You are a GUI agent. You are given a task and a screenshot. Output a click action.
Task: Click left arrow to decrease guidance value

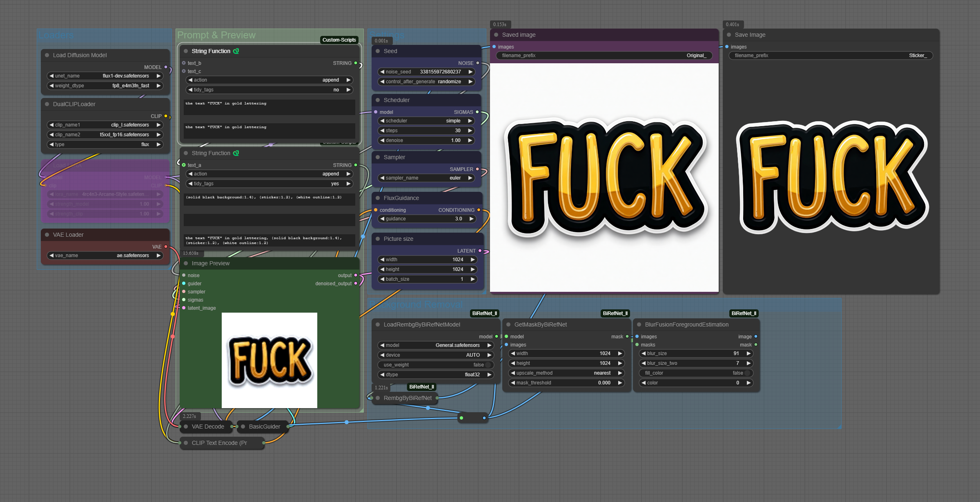382,219
